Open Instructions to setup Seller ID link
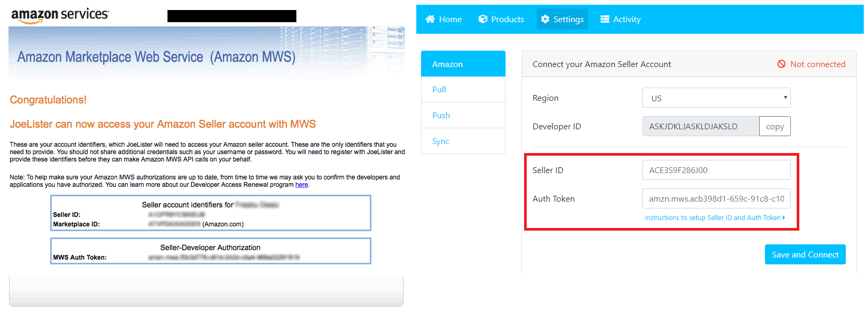 click(714, 218)
